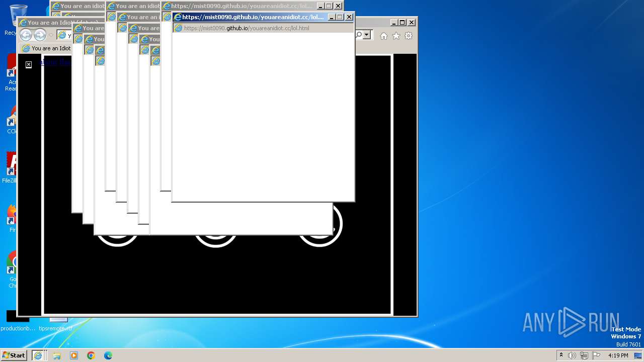Select the Google Chrome desktop shortcut
This screenshot has width=644, height=362.
click(11, 269)
